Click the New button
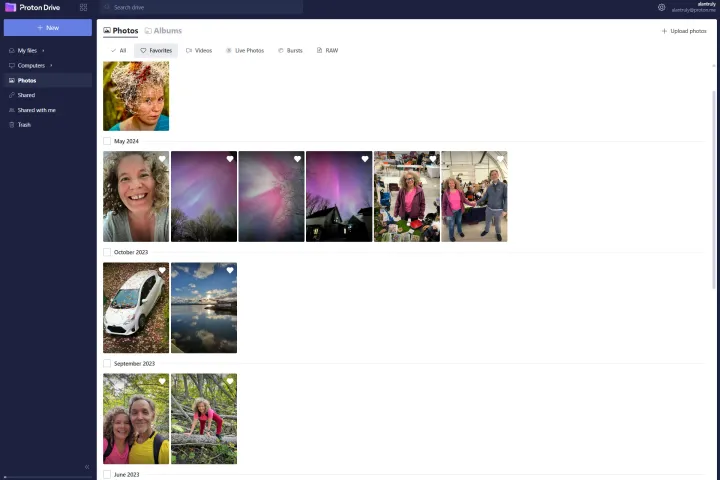Image resolution: width=720 pixels, height=480 pixels. tap(47, 28)
